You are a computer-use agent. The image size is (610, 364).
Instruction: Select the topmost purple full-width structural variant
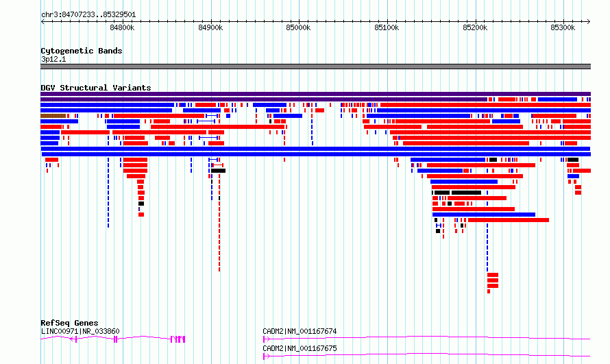[315, 94]
